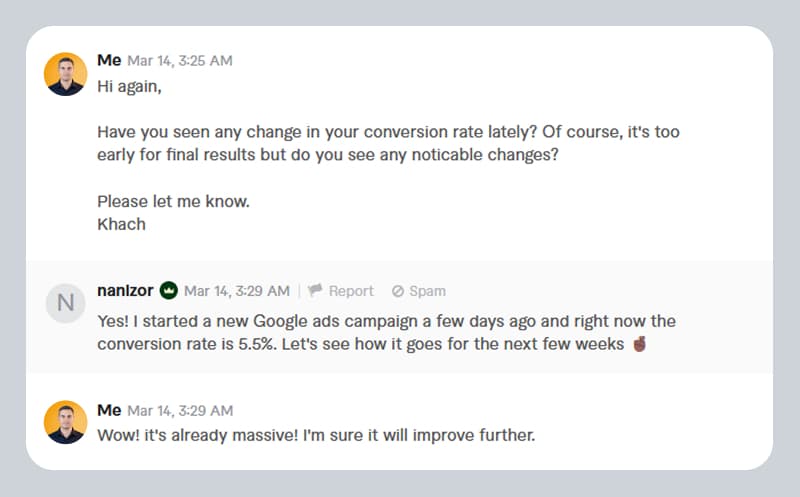The width and height of the screenshot is (800, 497).
Task: Report nanlzor's message using the Report link
Action: click(351, 291)
